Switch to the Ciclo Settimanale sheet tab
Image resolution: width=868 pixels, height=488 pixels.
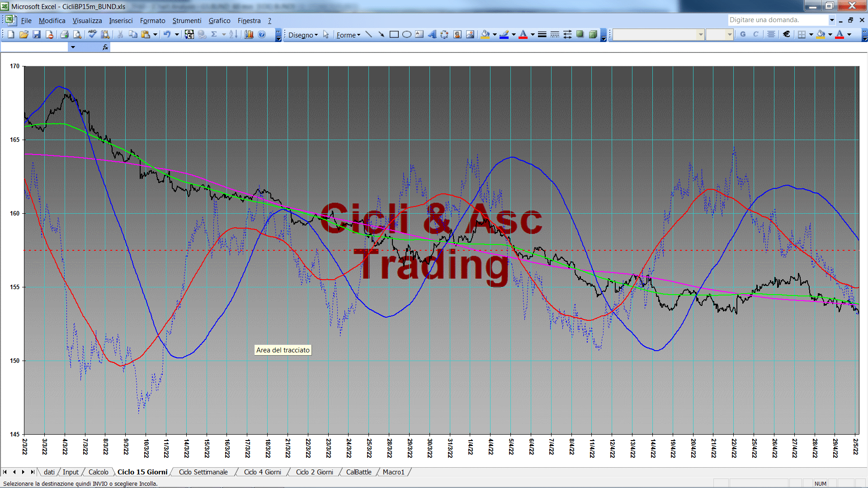(x=203, y=472)
